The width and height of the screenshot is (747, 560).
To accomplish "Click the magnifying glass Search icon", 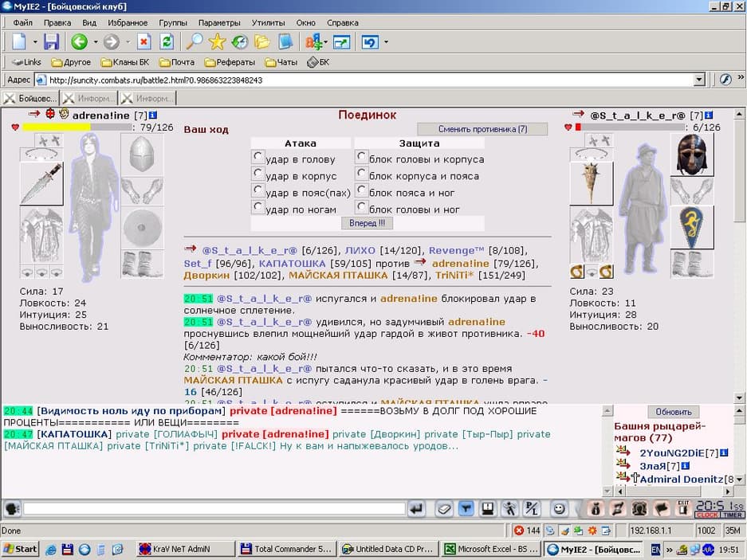I will [194, 42].
